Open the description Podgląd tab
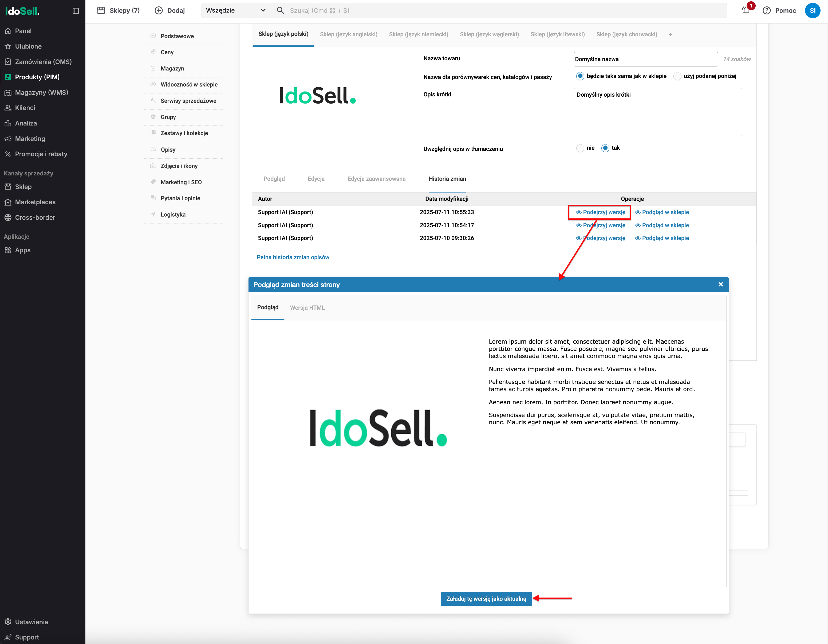 coord(274,179)
